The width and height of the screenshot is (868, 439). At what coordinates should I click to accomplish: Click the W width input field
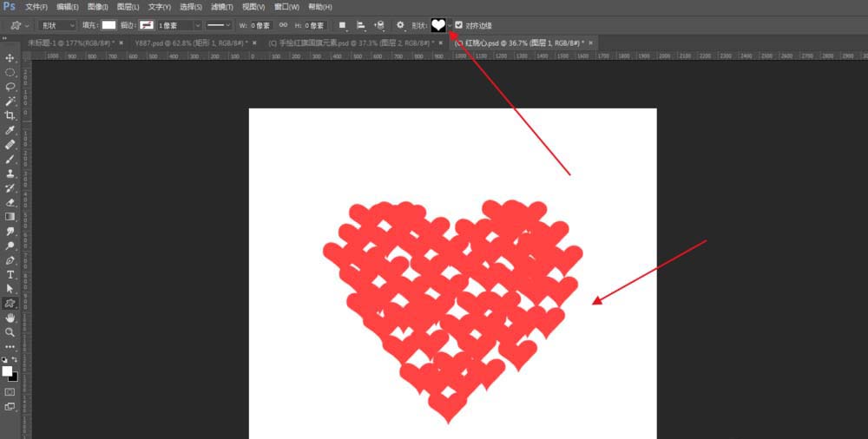(260, 25)
